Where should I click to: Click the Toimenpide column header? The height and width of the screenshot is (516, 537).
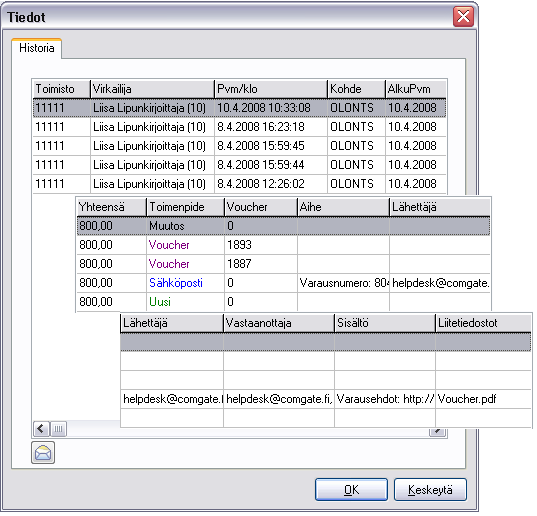coord(185,207)
